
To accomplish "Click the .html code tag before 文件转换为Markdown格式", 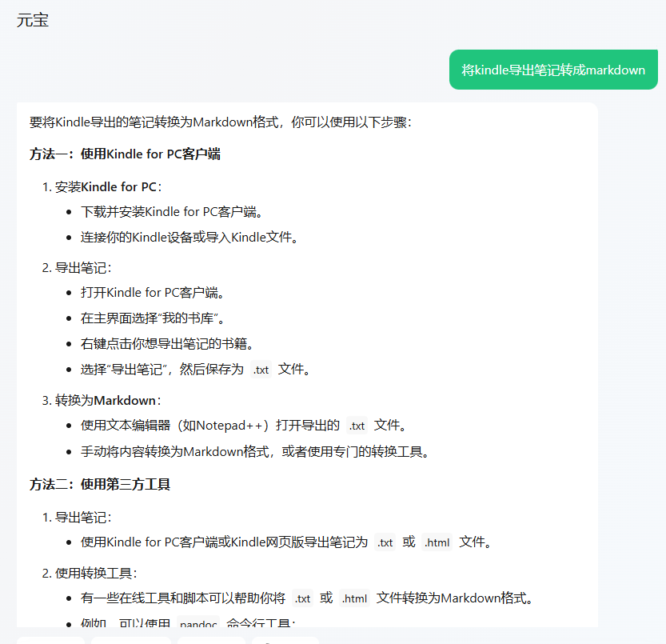I will tap(353, 598).
